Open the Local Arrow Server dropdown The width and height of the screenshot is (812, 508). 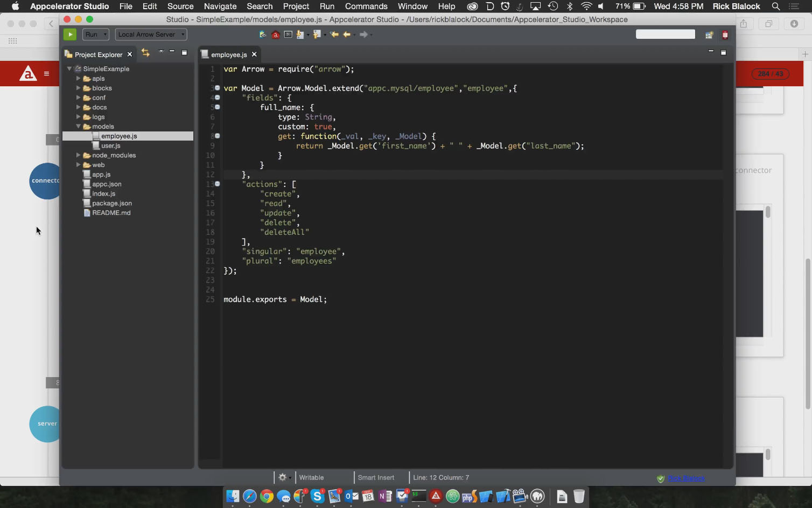pos(151,34)
